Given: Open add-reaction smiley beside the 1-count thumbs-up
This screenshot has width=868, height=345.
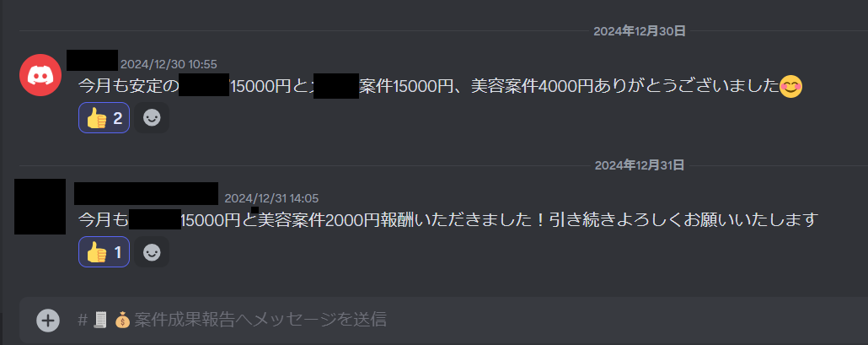Looking at the screenshot, I should [152, 252].
